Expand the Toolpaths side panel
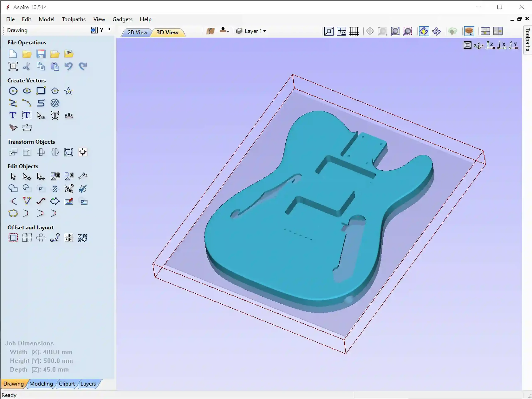This screenshot has height=399, width=532. [x=527, y=40]
